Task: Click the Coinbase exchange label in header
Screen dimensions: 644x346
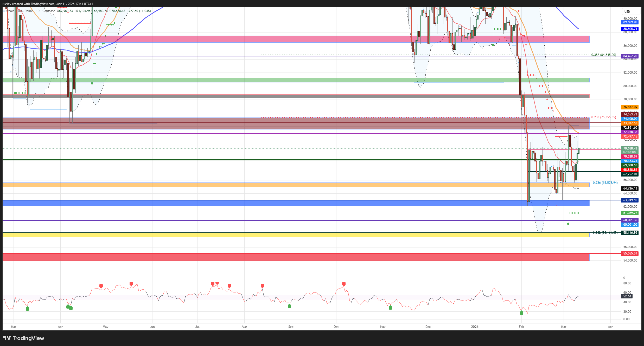Action: pos(49,11)
